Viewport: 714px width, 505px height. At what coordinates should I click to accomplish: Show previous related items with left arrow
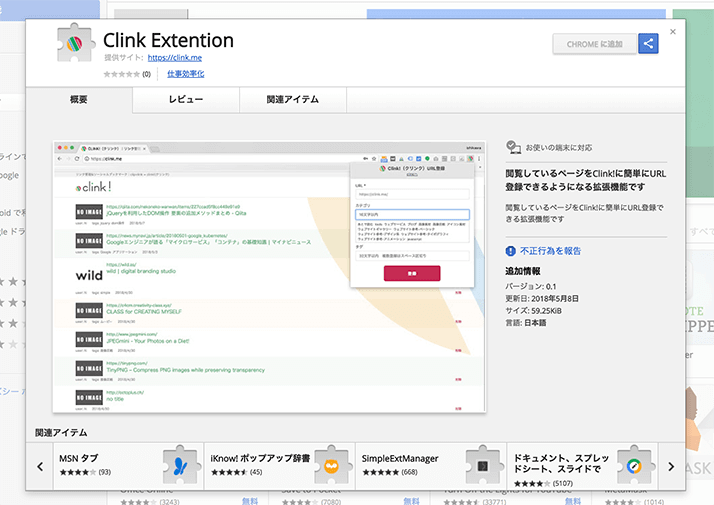click(x=40, y=466)
